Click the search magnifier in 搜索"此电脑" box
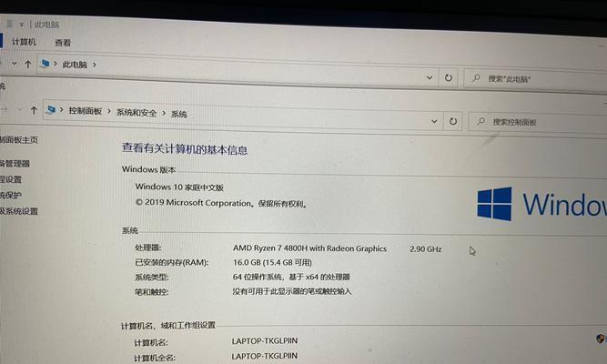 476,78
